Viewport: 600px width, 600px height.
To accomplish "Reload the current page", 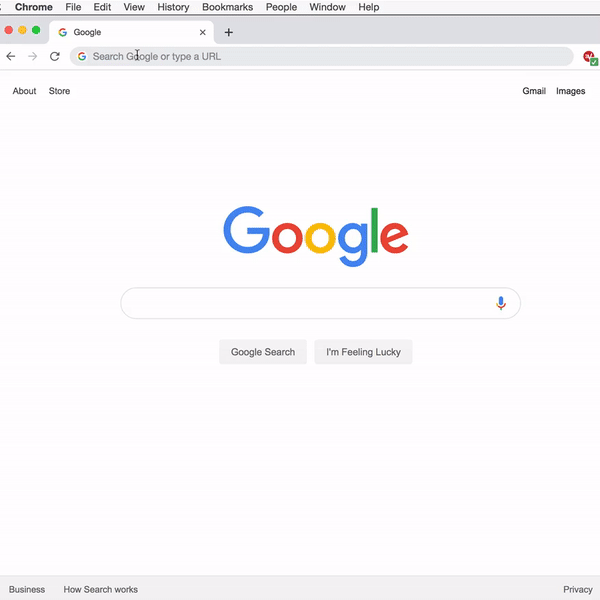I will 55,56.
